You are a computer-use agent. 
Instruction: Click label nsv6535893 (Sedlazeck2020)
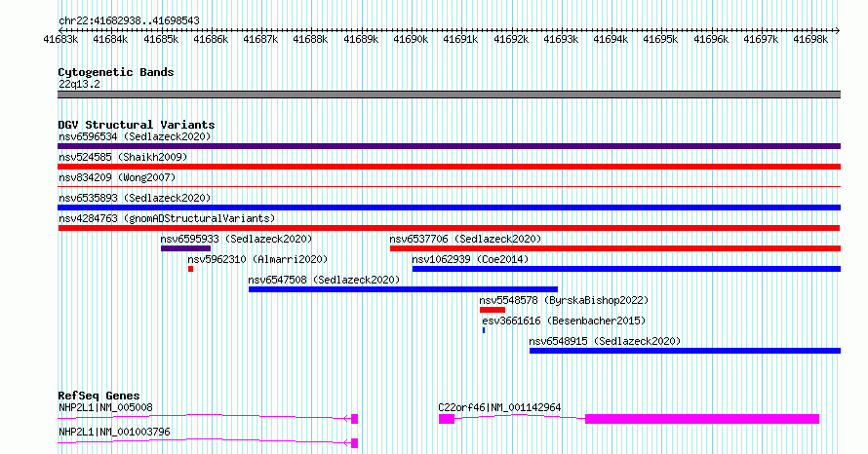point(135,198)
